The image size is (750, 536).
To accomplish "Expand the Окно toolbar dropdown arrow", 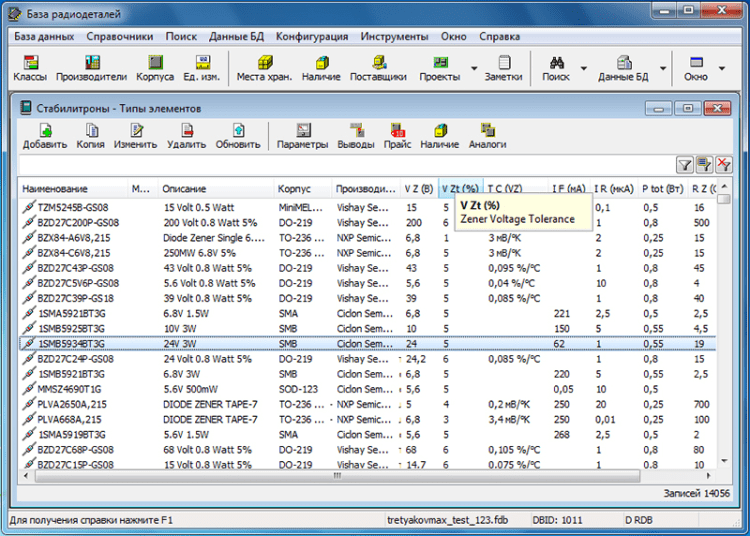I will coord(721,69).
